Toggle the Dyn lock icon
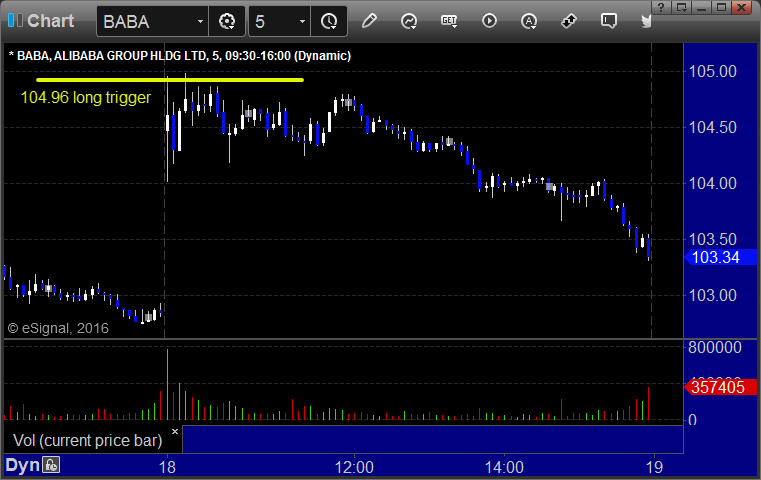The width and height of the screenshot is (761, 480). coord(51,465)
